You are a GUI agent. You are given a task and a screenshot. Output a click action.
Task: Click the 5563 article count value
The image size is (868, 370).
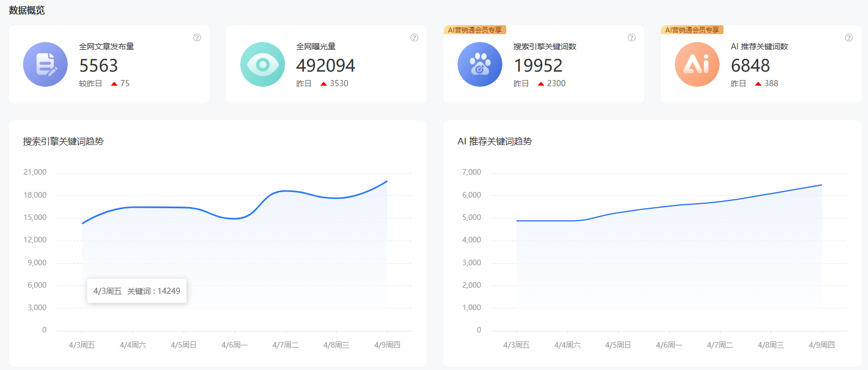coord(99,66)
